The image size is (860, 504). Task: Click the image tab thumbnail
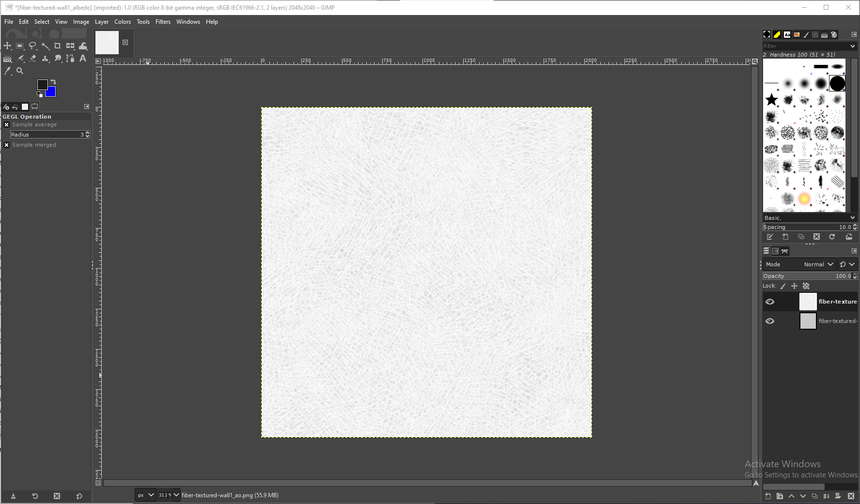point(107,43)
